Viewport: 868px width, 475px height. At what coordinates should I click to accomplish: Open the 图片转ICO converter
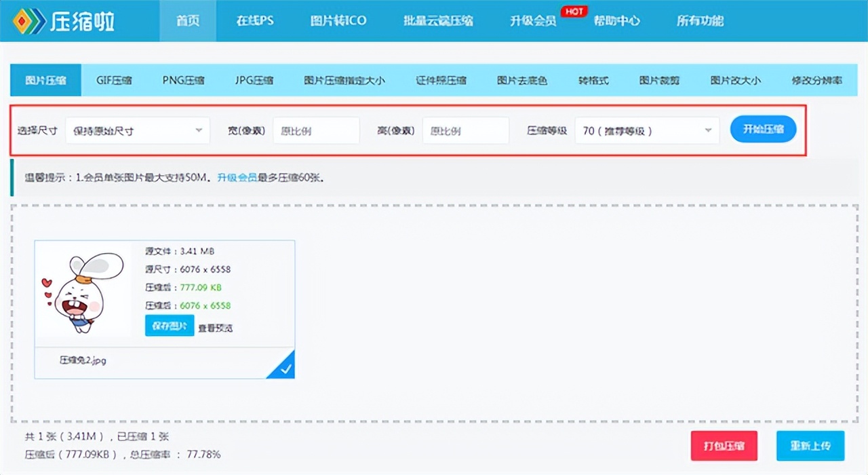click(x=339, y=21)
